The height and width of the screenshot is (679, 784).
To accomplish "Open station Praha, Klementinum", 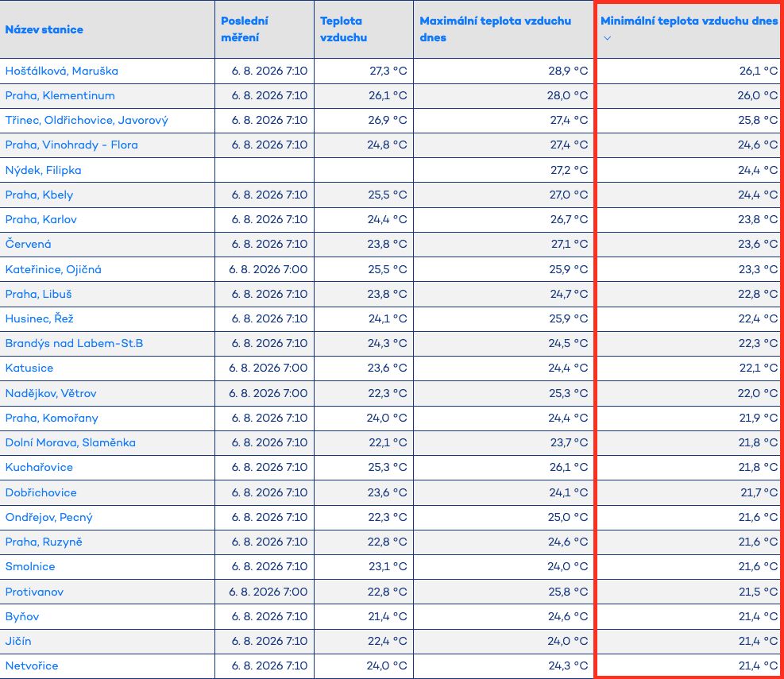I will (x=60, y=95).
